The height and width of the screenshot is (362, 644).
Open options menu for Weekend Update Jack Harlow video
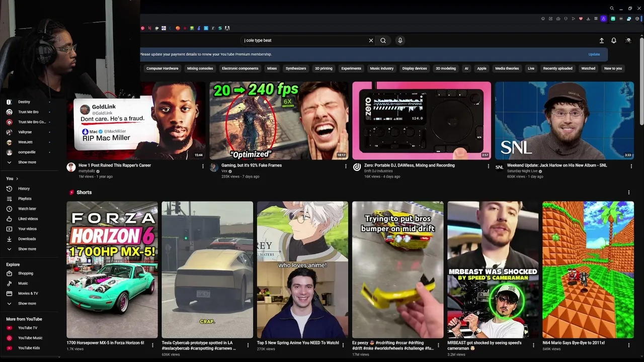point(631,166)
